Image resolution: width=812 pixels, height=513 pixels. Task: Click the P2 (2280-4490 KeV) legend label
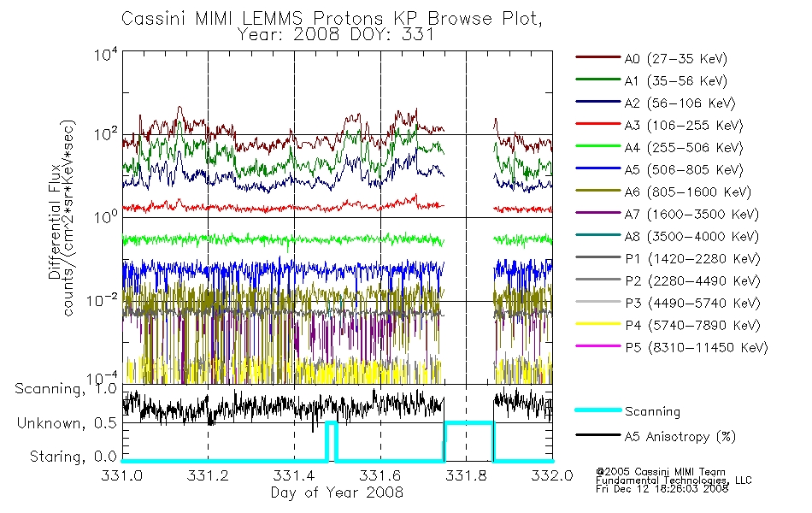692,280
